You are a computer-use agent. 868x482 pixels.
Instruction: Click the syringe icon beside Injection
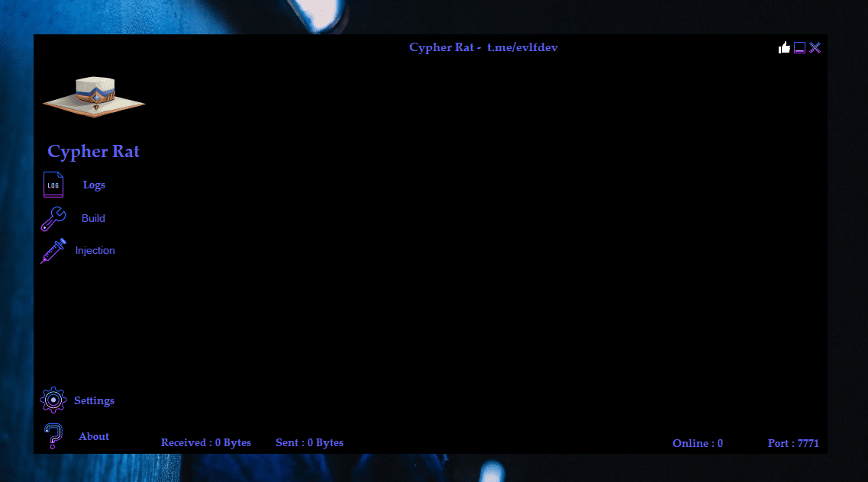pos(53,251)
